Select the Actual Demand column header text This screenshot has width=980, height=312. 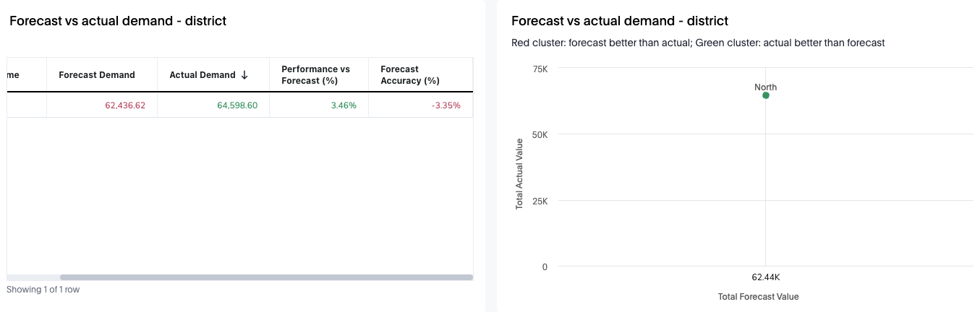[203, 75]
